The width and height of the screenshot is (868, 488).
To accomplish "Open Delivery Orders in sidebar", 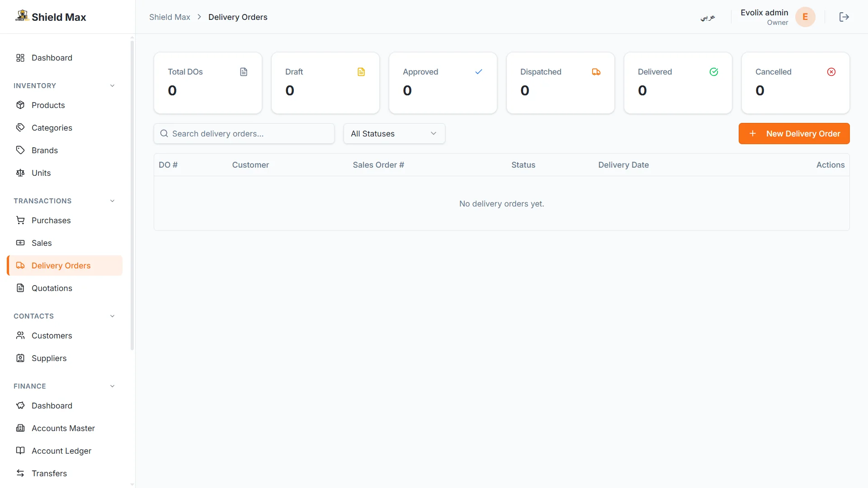I will pos(65,266).
